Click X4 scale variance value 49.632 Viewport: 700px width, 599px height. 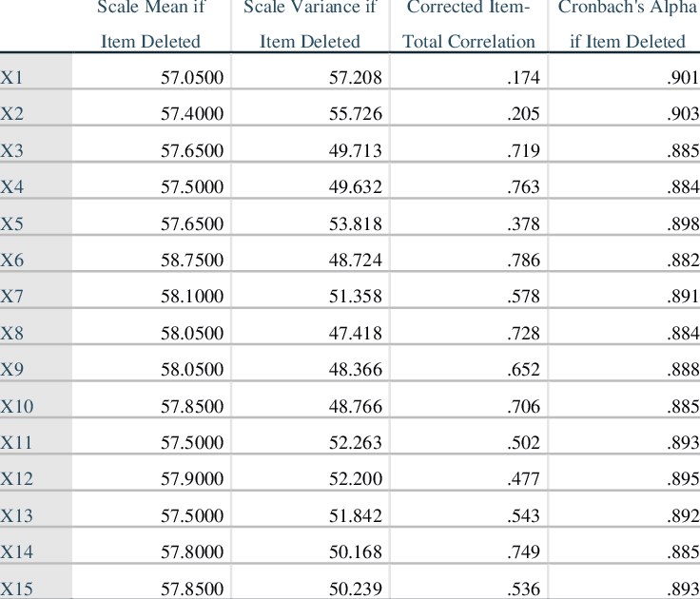pos(356,187)
